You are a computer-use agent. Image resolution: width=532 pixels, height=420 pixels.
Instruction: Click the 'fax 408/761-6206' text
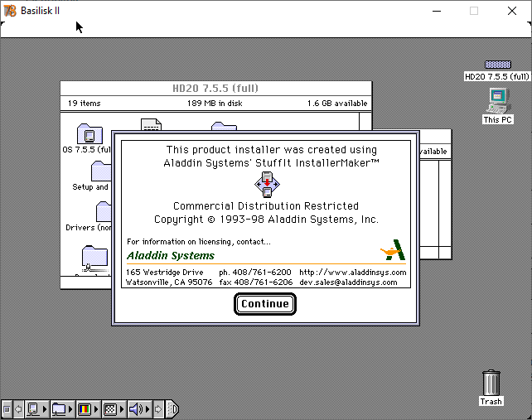click(255, 282)
